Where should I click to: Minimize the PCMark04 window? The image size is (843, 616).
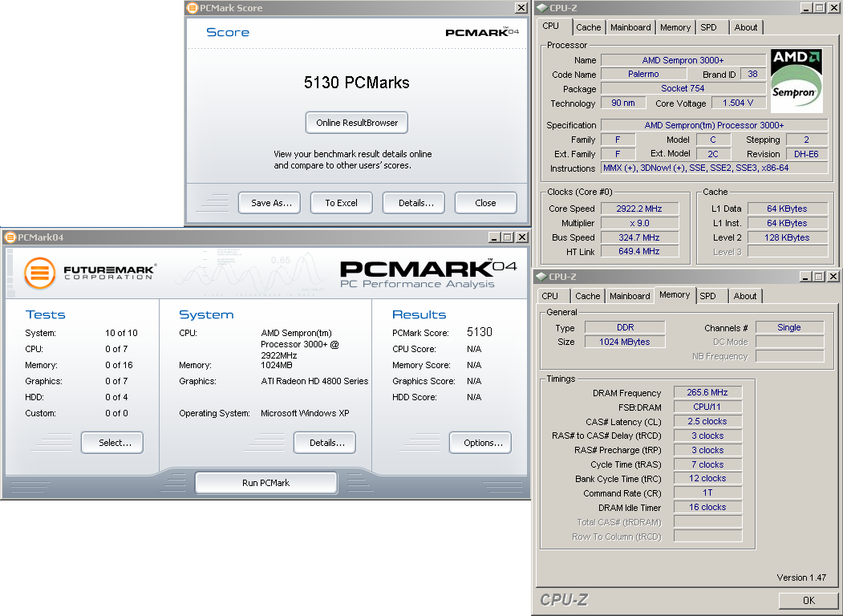coord(495,237)
